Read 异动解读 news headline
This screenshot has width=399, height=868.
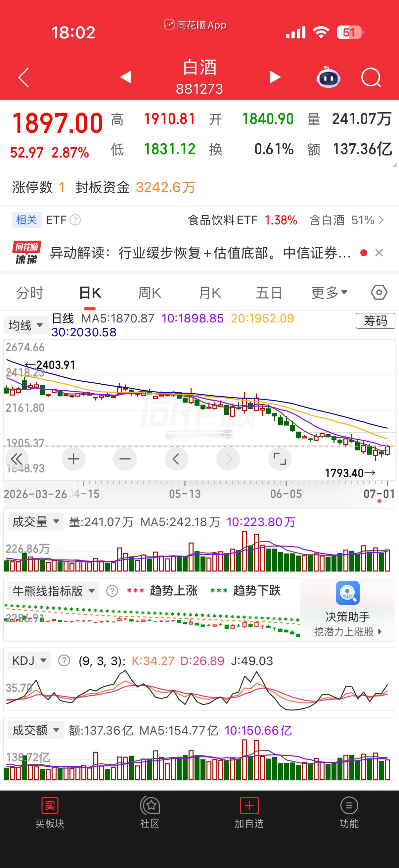tap(200, 253)
